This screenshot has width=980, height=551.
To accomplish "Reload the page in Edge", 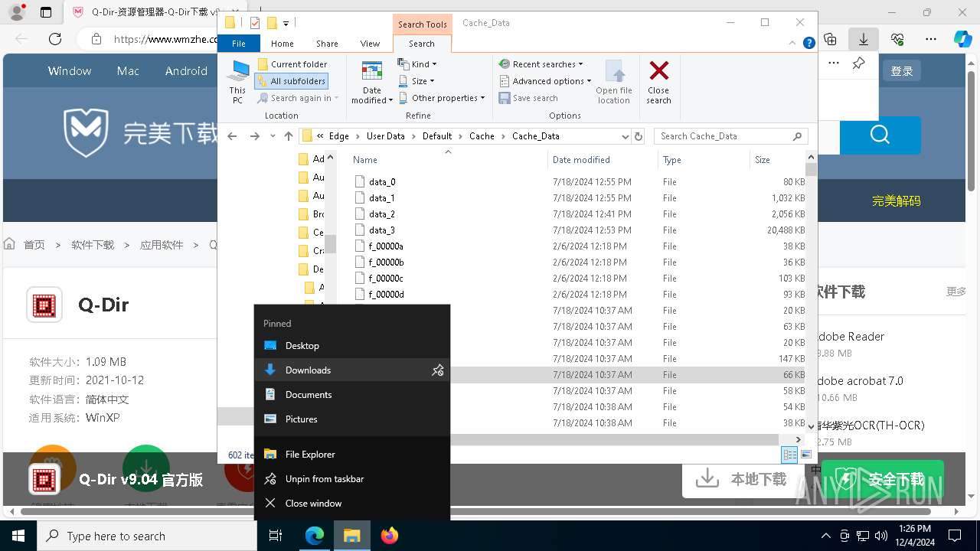I will [55, 39].
